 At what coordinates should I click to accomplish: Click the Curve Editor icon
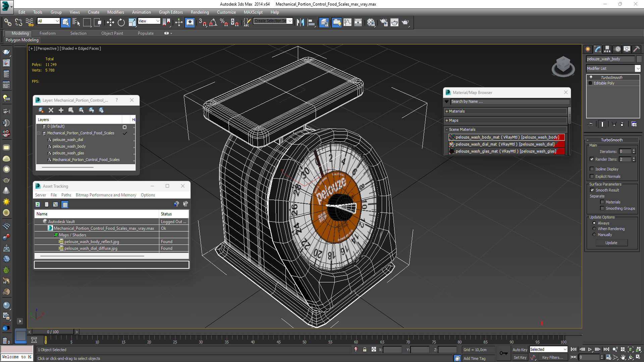[x=347, y=22]
